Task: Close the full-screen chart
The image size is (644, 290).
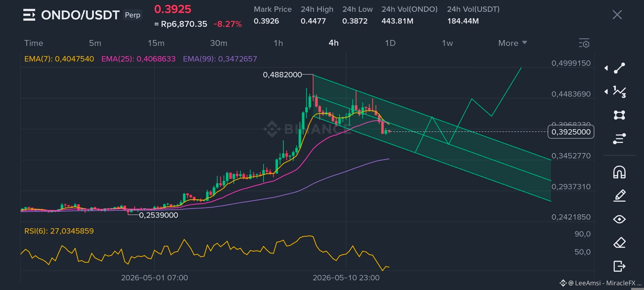Action: [x=617, y=15]
